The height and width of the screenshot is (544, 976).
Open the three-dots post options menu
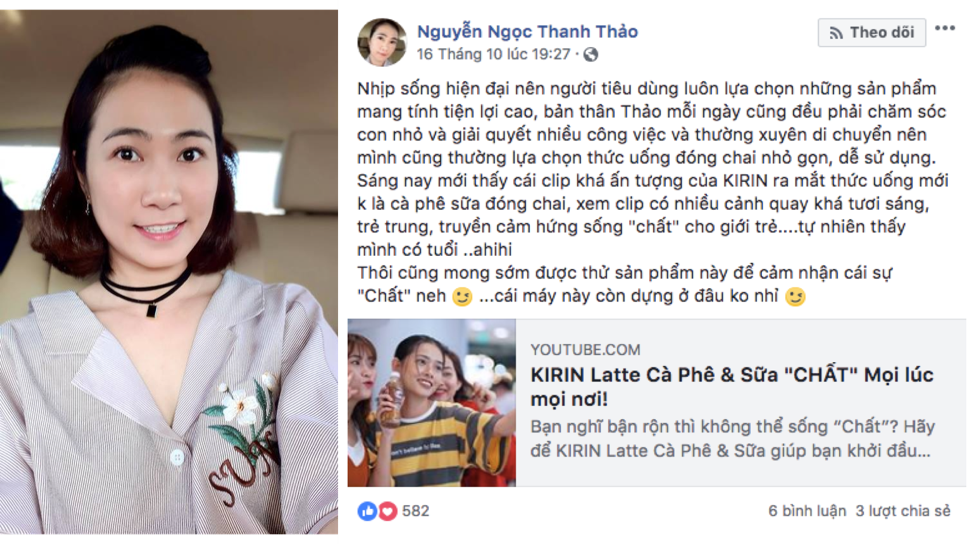(x=945, y=29)
